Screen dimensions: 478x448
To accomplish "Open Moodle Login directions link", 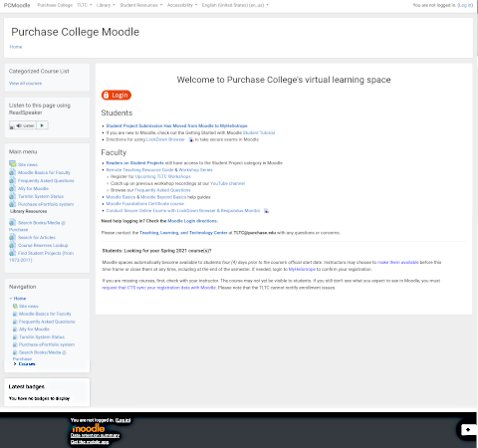I will pyautogui.click(x=192, y=221).
